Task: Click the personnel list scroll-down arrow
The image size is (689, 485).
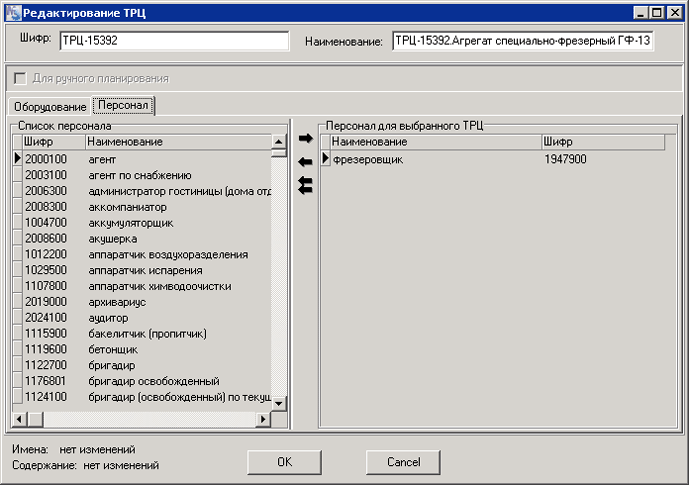Action: (x=279, y=403)
